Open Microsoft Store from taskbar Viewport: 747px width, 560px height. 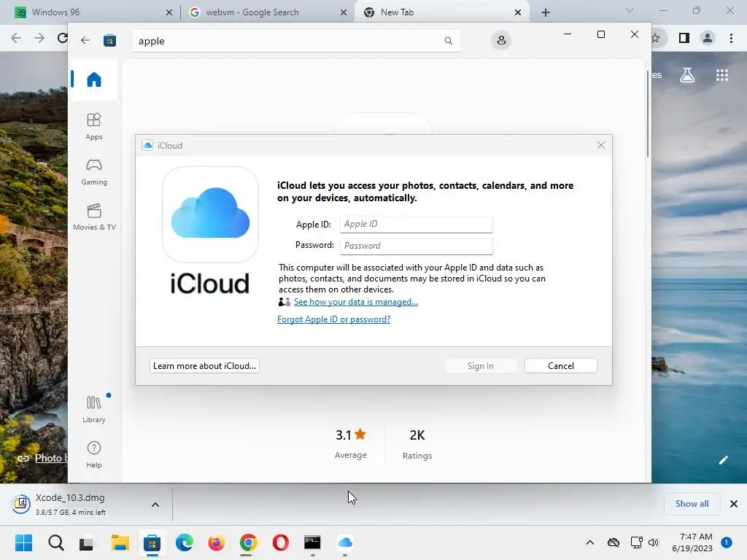[x=152, y=542]
